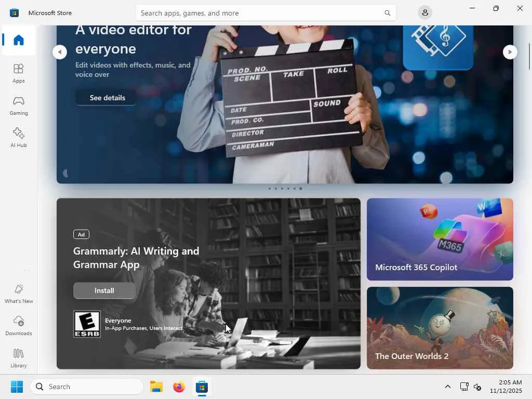Go to the Gaming section
The width and height of the screenshot is (532, 399).
[19, 105]
